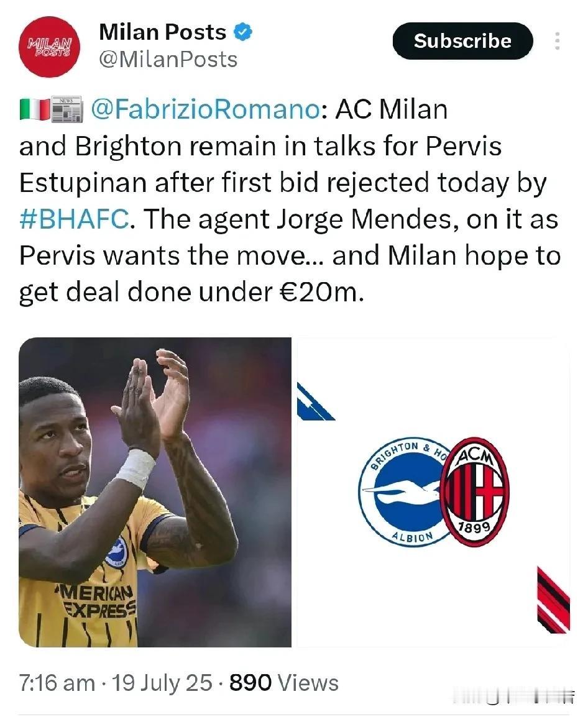Click the tweet text about €20m deal
Image resolution: width=588 pixels, height=717 pixels.
[x=290, y=201]
